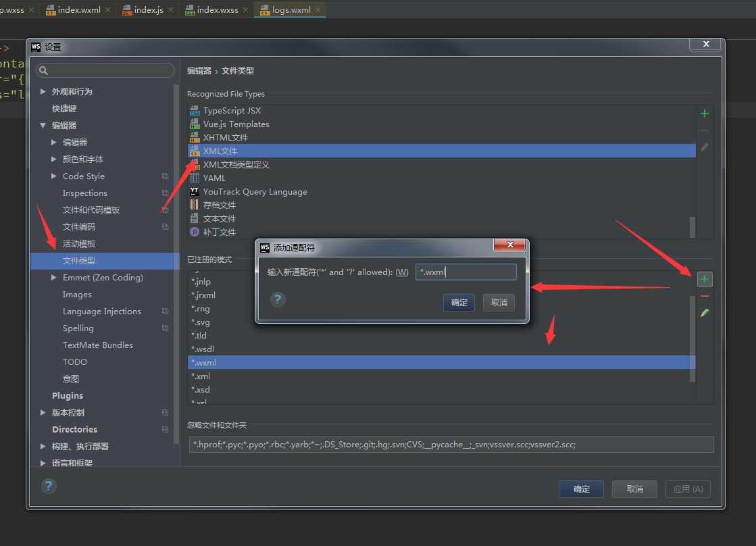Open the 活动模板 live templates page
Screen dimensions: 756x546
coord(79,243)
